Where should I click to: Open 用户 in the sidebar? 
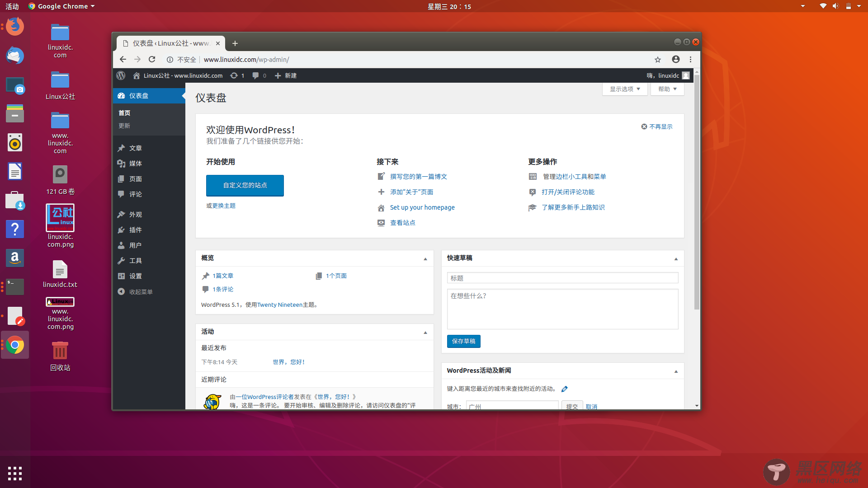(x=149, y=245)
